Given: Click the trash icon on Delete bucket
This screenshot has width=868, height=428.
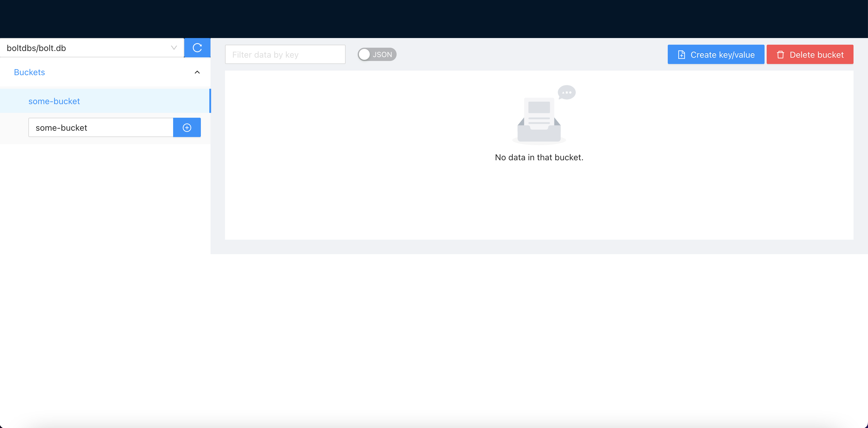Looking at the screenshot, I should click(x=781, y=55).
